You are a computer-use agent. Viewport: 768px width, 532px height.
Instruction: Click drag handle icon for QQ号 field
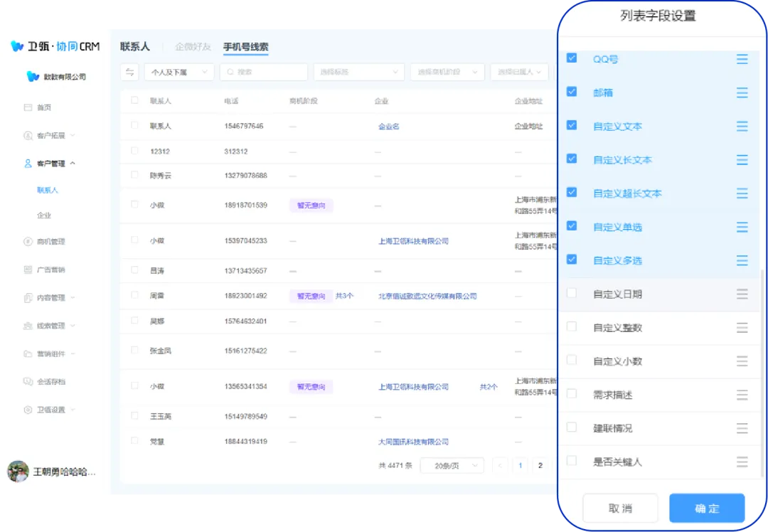tap(742, 59)
